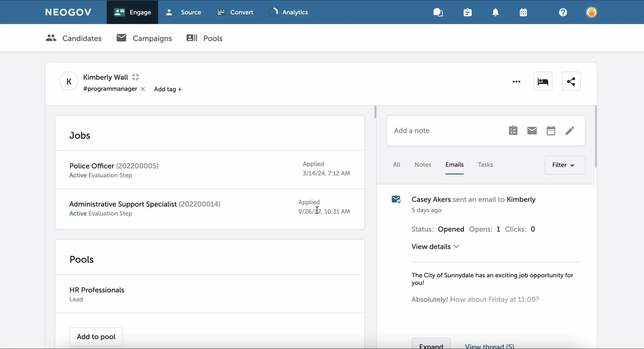
Task: Switch to the Emails tab
Action: tap(454, 165)
